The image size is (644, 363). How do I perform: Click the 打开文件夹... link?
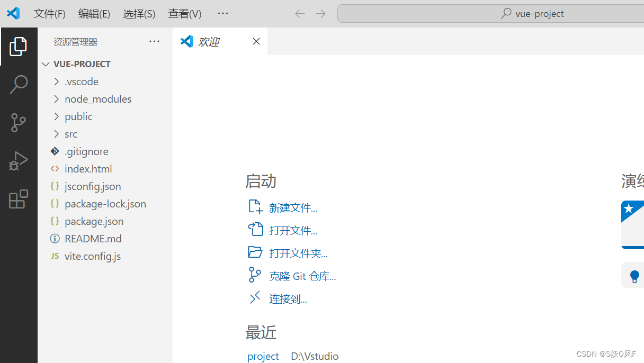(298, 253)
